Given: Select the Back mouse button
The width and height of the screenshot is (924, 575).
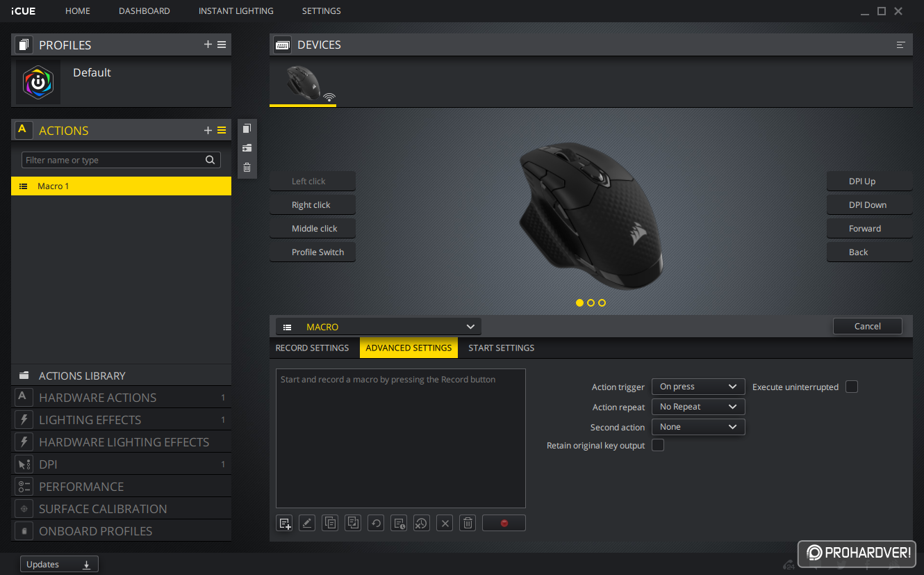Looking at the screenshot, I should click(869, 252).
